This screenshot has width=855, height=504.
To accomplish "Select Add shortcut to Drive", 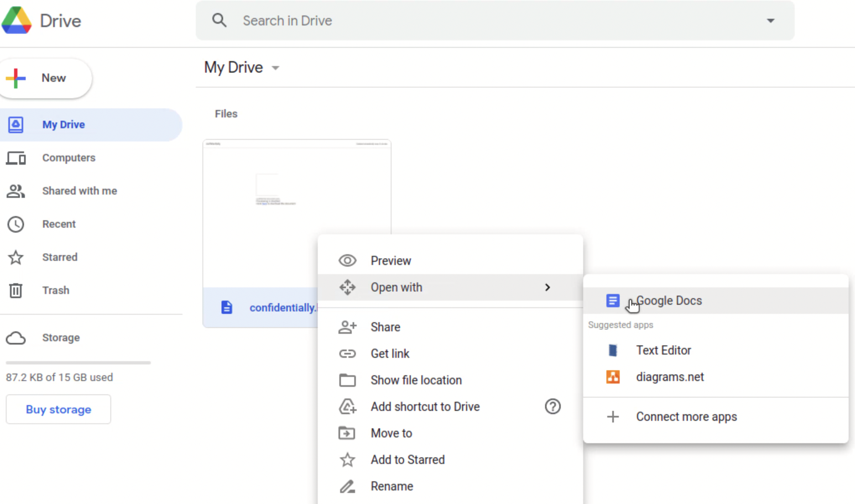I will [x=450, y=407].
